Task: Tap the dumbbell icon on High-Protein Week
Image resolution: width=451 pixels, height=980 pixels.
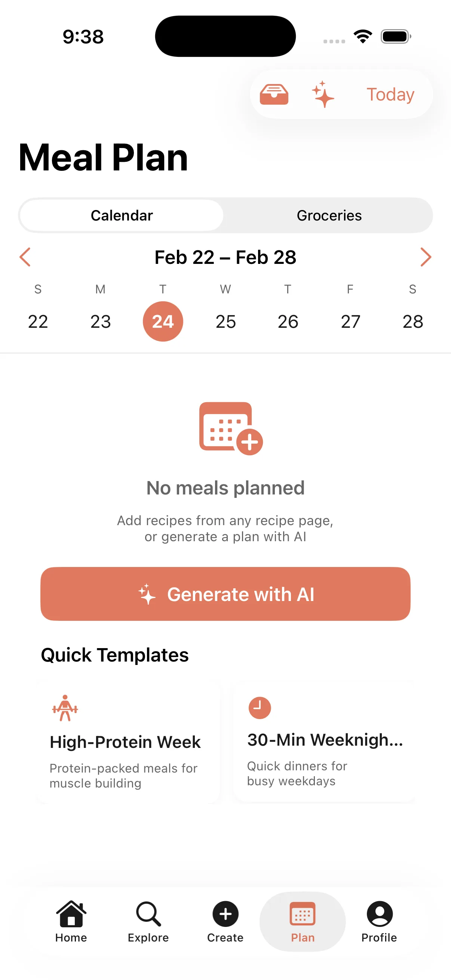Action: 65,708
